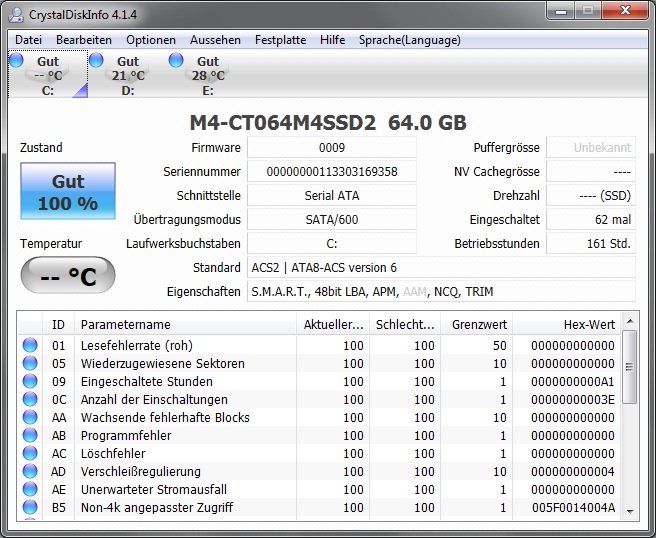Click the Gut 100 % health status button
Viewport: 656px width, 538px height.
[68, 191]
